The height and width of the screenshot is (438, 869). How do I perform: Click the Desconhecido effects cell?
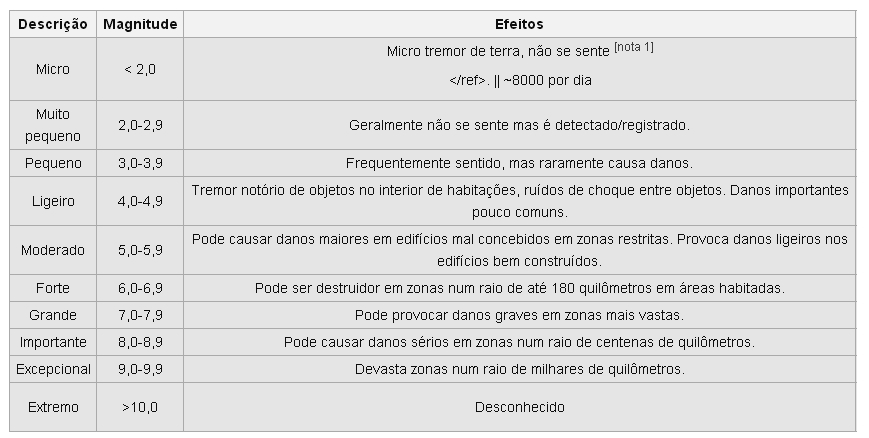click(519, 407)
